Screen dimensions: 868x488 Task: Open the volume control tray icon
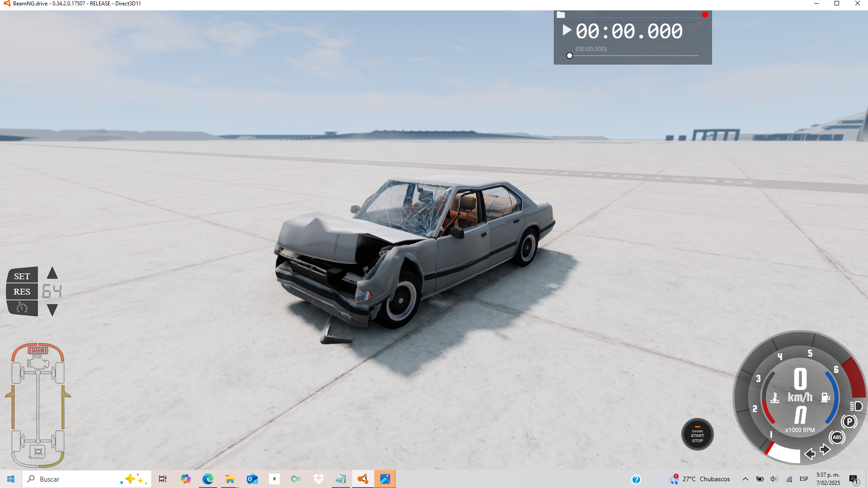tap(774, 479)
